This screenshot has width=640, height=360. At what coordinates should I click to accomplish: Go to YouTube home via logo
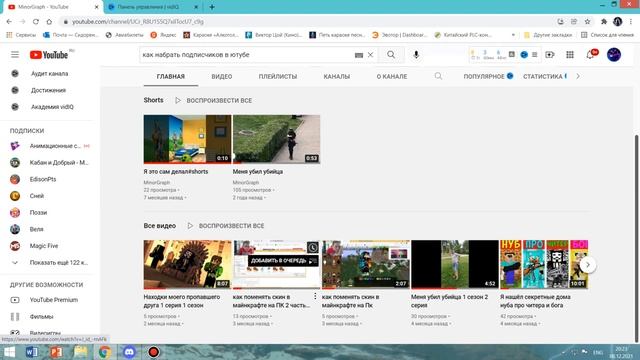pos(49,55)
